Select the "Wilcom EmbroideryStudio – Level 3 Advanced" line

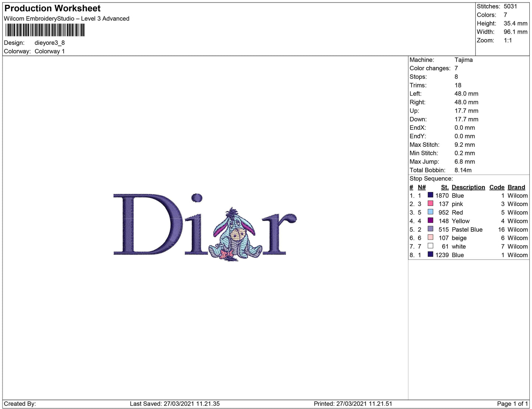pos(67,19)
